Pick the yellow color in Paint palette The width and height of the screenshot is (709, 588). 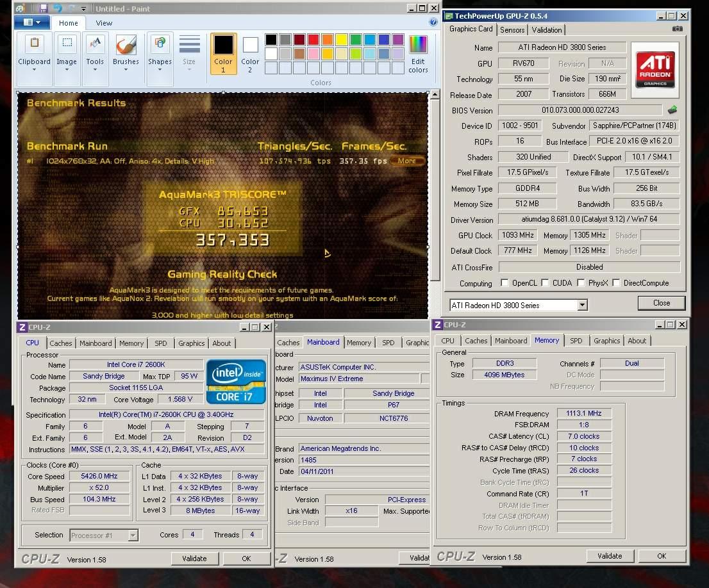pos(342,39)
